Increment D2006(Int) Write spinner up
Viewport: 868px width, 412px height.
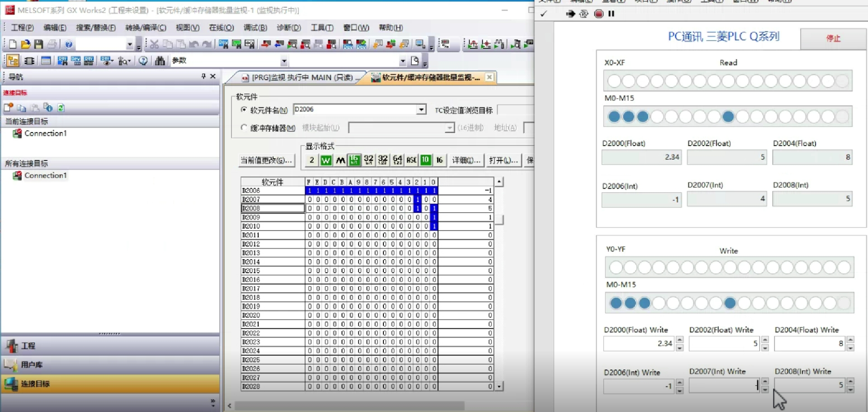click(x=679, y=382)
